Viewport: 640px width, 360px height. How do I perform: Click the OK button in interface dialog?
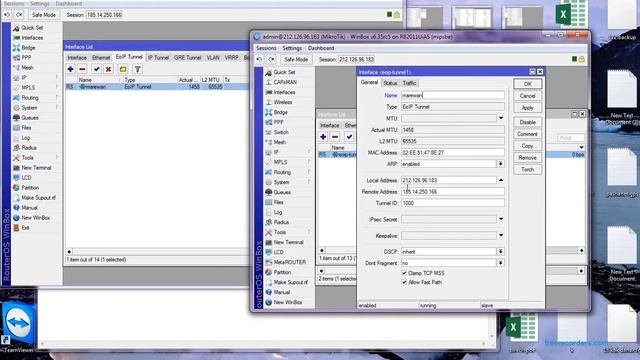pos(527,84)
